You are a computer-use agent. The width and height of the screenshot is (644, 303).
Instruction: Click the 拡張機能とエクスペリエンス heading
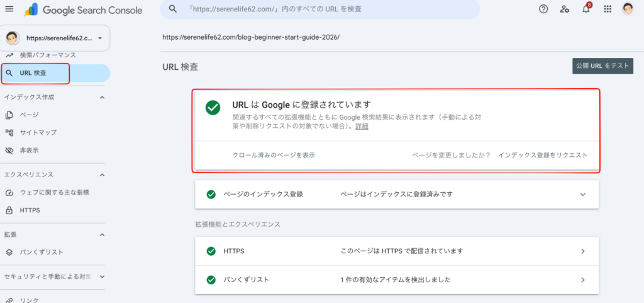(238, 224)
